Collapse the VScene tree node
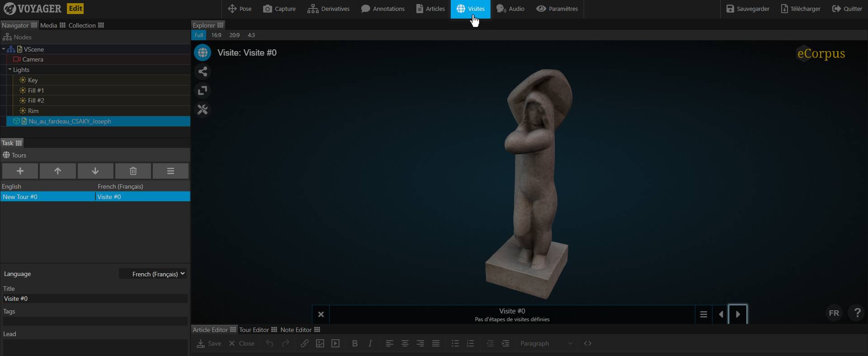 4,49
